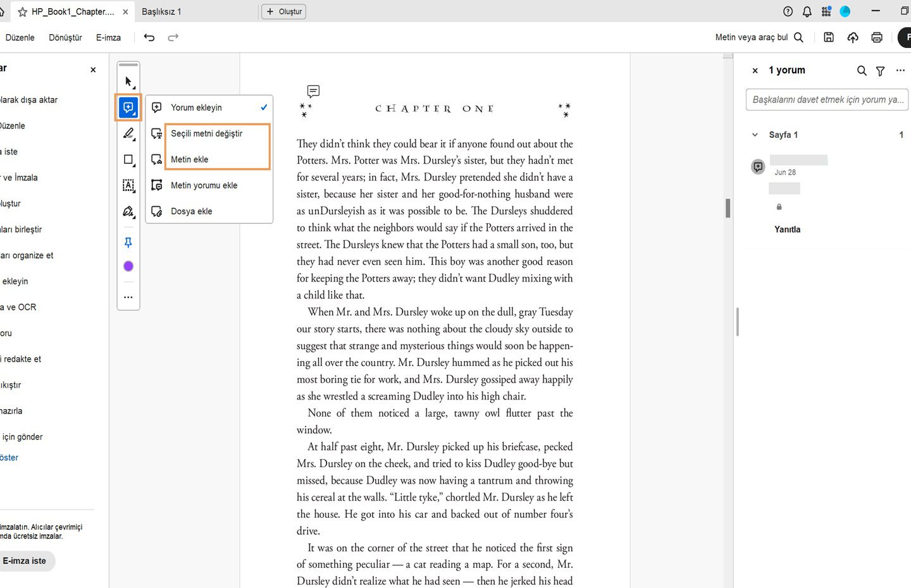The height and width of the screenshot is (588, 911).
Task: Click the lock icon in the comment entry
Action: (x=779, y=207)
